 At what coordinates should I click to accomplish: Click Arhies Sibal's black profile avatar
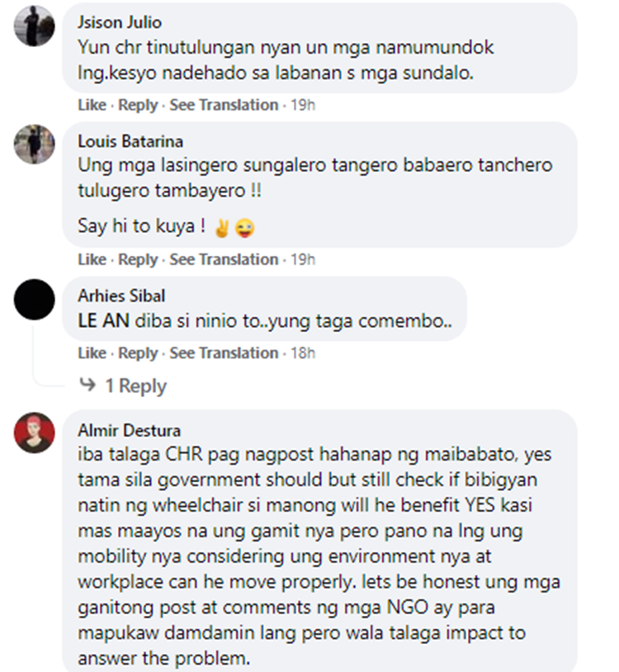pos(35,299)
